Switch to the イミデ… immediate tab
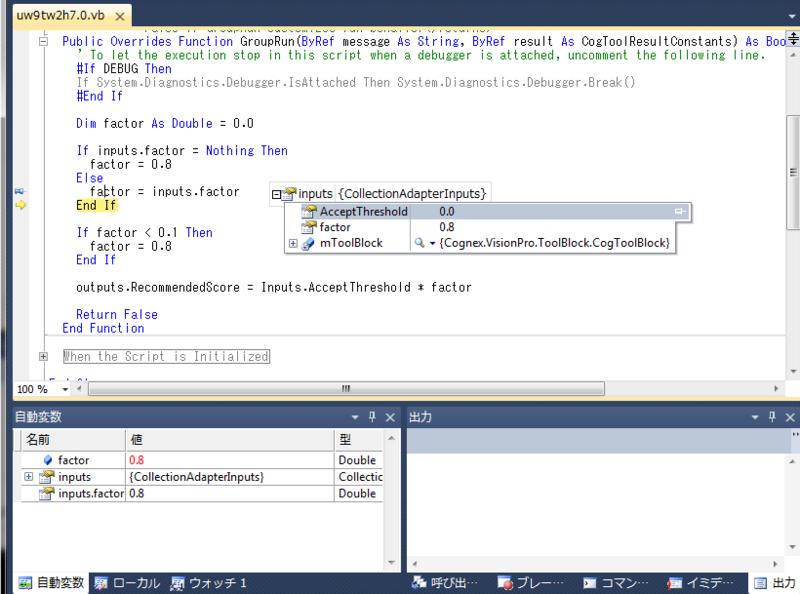The width and height of the screenshot is (800, 594). (701, 583)
